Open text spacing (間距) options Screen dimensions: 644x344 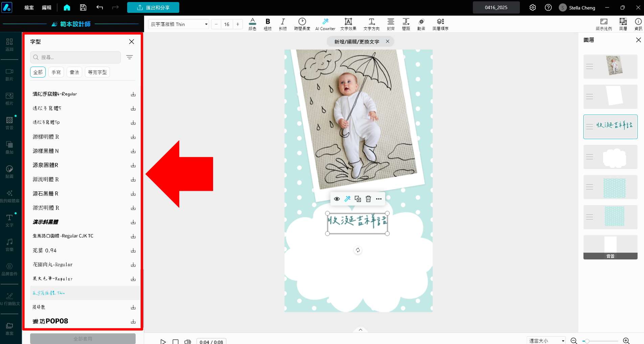click(x=406, y=24)
